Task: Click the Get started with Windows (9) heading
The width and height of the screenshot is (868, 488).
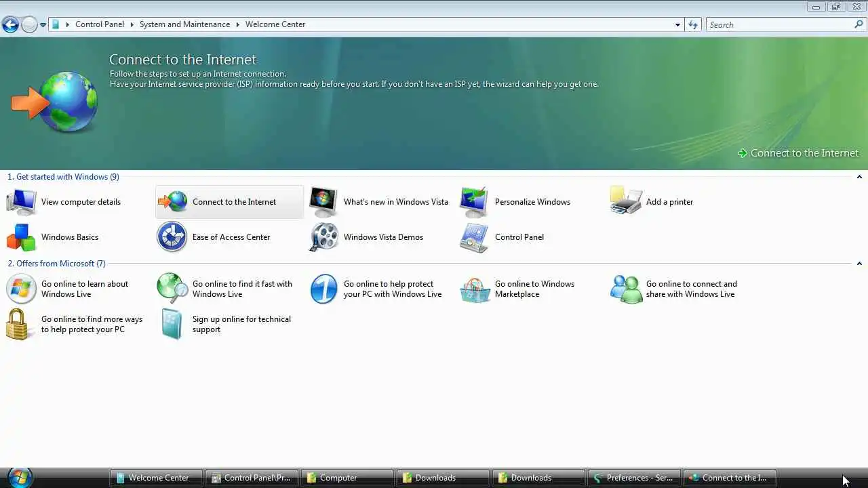Action: tap(63, 177)
